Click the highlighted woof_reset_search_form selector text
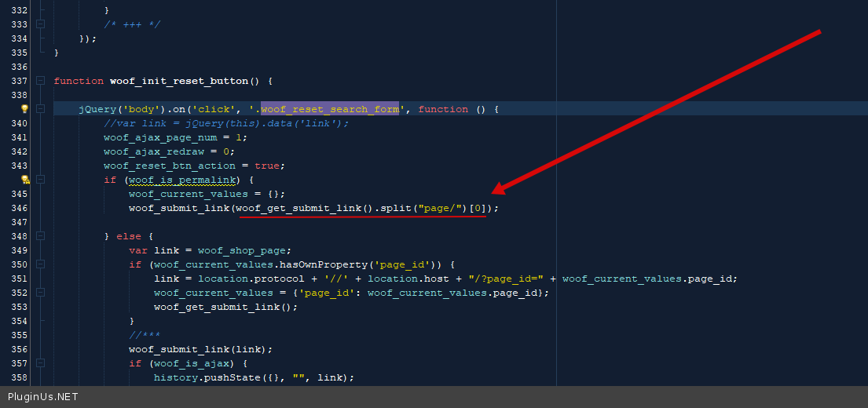This screenshot has width=868, height=408. coord(330,109)
